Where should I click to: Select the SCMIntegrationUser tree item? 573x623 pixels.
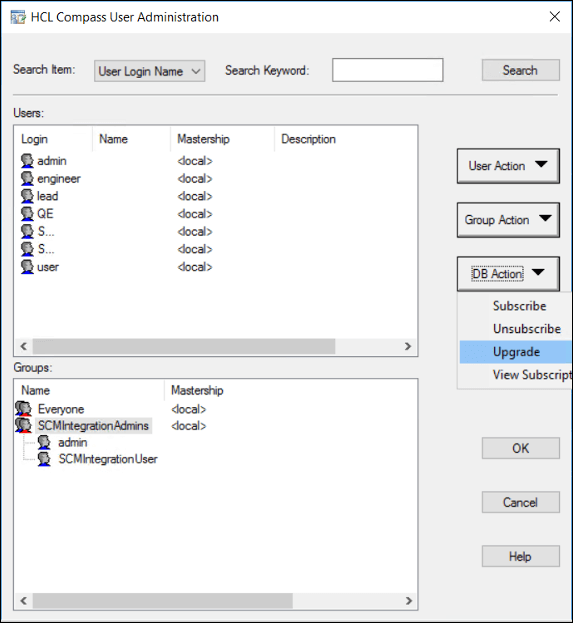pyautogui.click(x=108, y=459)
